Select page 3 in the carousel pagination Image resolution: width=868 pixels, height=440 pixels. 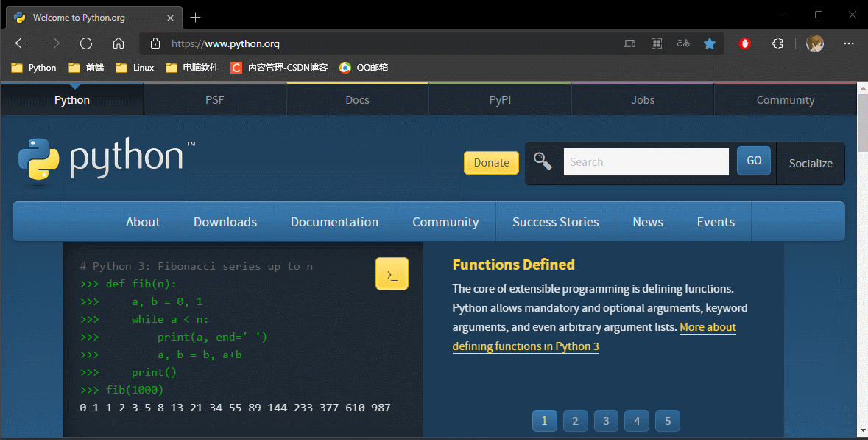click(606, 420)
